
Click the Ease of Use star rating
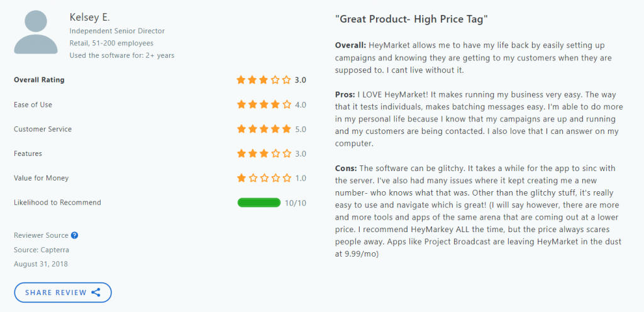tap(264, 104)
